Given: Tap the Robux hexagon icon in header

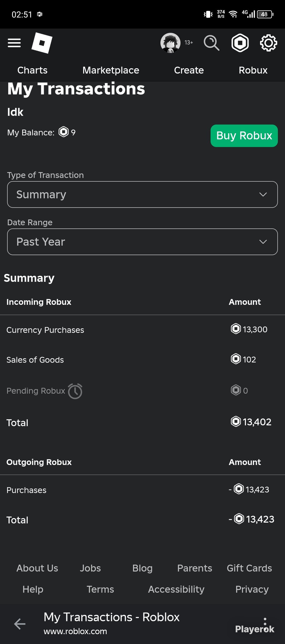Looking at the screenshot, I should (x=240, y=43).
